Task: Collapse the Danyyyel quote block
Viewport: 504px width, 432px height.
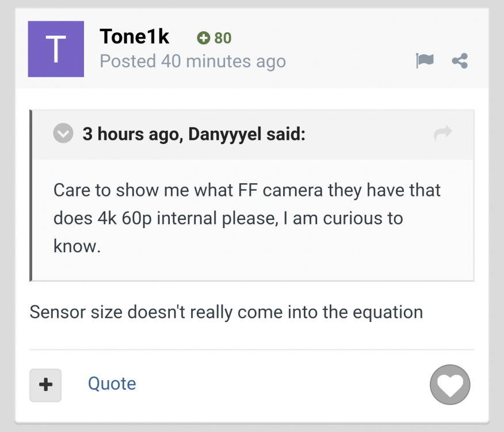Action: tap(63, 134)
